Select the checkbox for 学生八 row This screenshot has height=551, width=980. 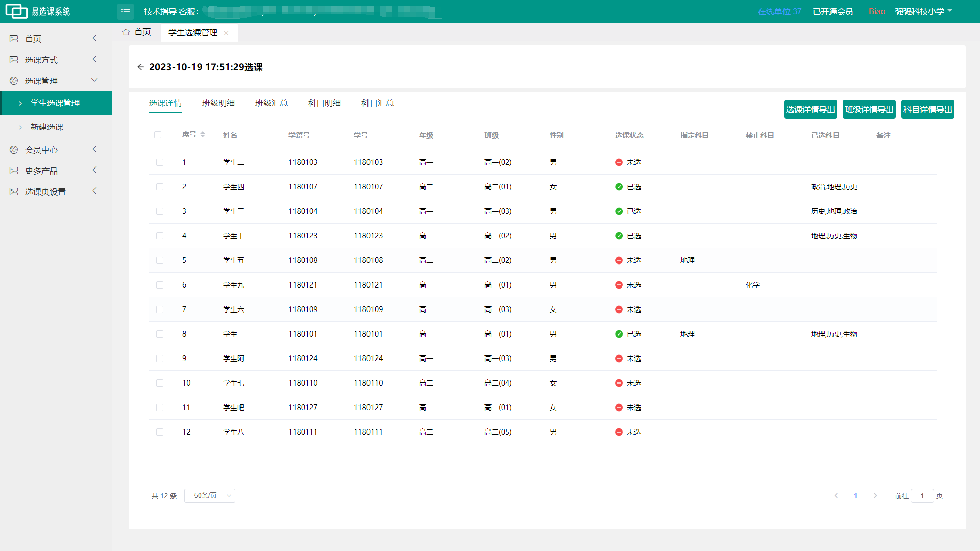click(x=160, y=432)
